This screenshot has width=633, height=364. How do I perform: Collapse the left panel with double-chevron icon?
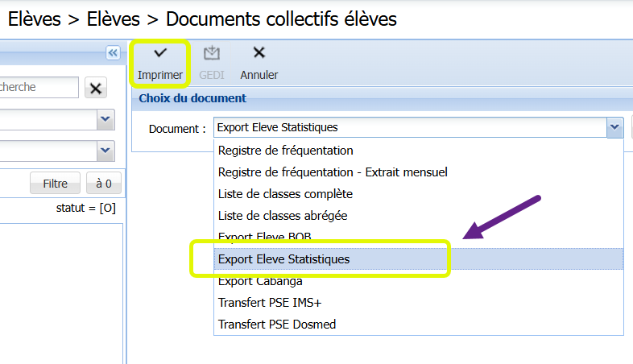pyautogui.click(x=113, y=53)
